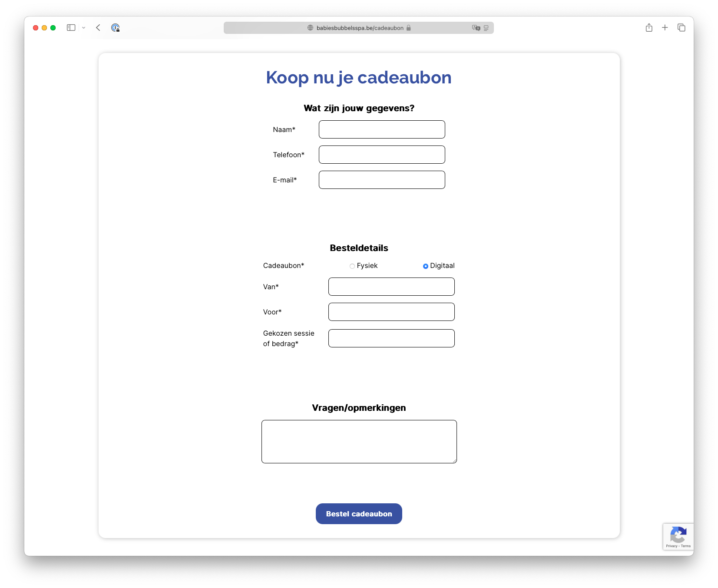Focus the Gekozen sessie of bedrag field
718x588 pixels.
(391, 338)
